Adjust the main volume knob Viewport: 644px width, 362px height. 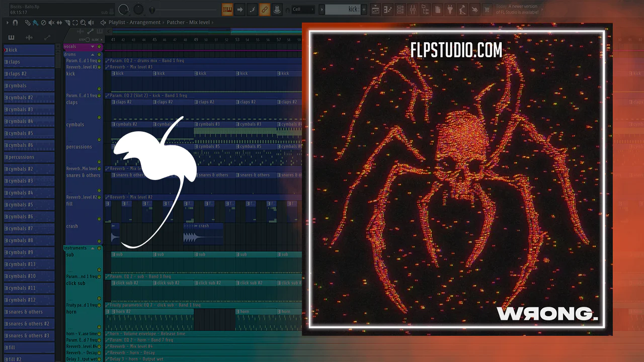coord(124,10)
